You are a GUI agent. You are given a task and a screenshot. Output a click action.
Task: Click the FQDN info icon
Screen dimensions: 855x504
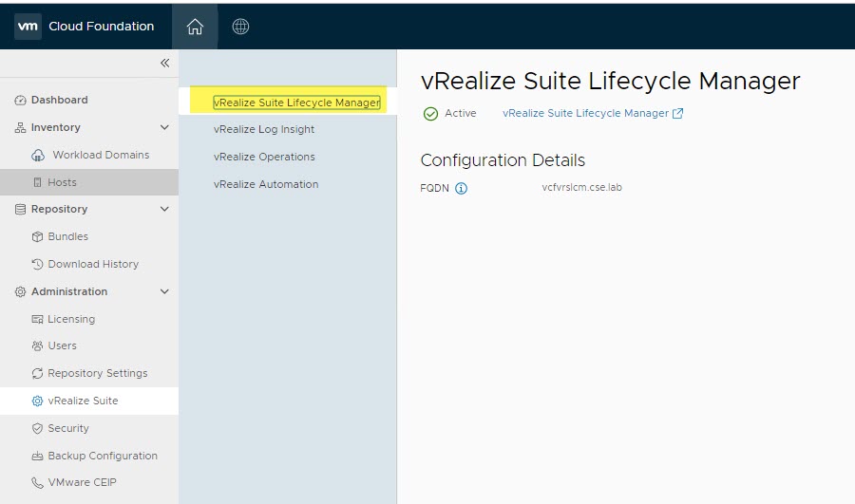tap(462, 188)
